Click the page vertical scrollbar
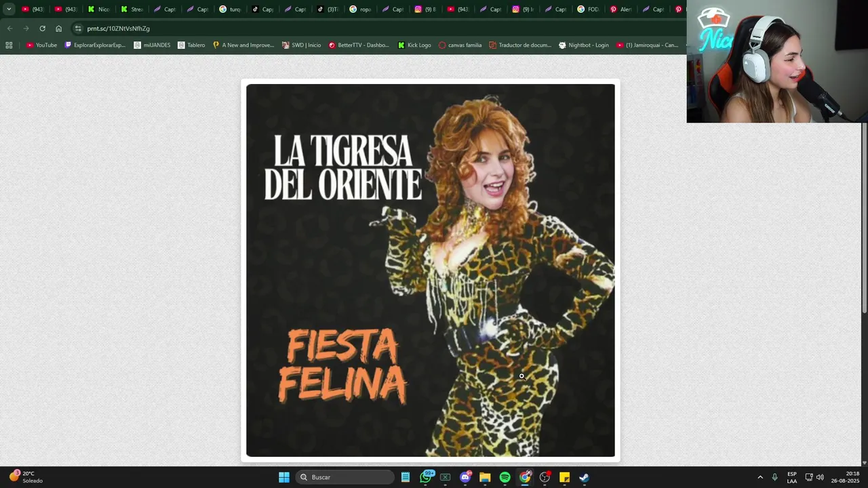Viewport: 868px width, 488px height. pyautogui.click(x=865, y=217)
